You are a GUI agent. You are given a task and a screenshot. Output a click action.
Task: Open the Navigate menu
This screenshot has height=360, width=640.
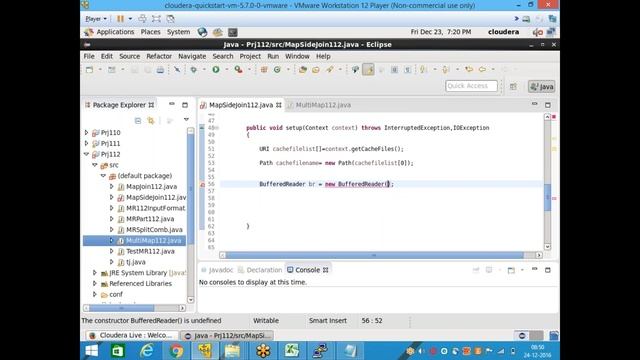192,56
